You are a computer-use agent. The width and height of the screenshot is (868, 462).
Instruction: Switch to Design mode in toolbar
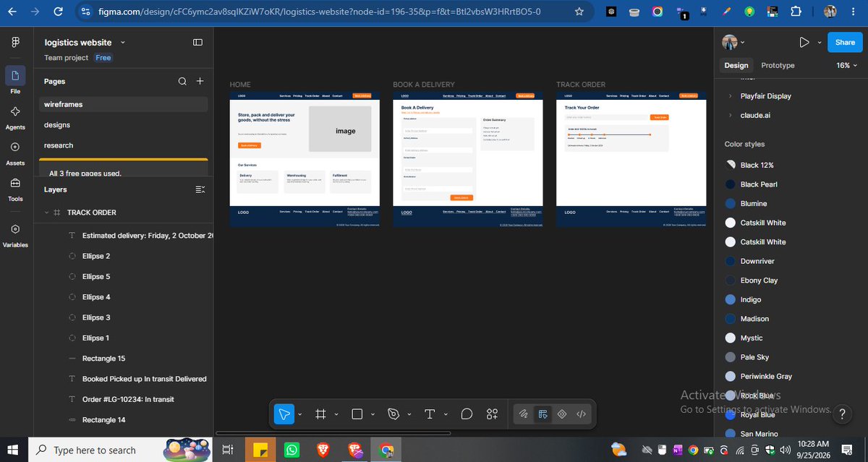click(x=542, y=414)
